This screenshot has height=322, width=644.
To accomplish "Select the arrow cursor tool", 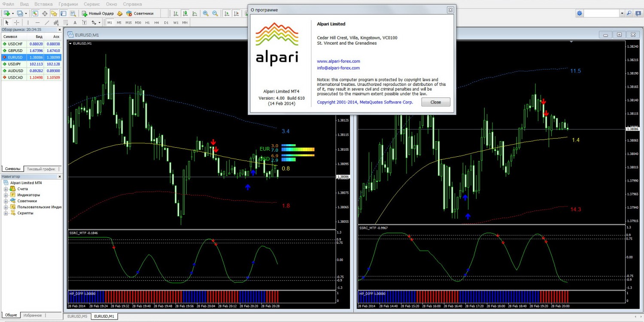I will (7, 22).
